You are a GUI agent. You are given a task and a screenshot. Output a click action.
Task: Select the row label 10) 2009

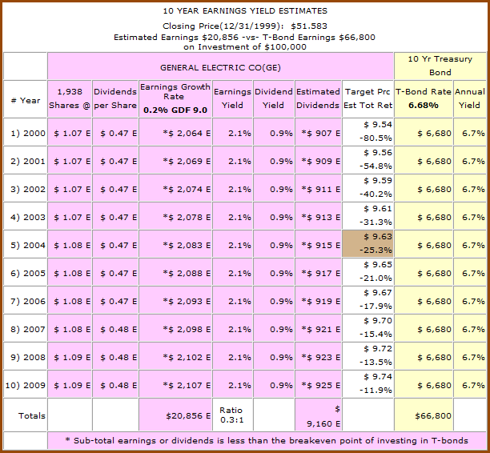(x=25, y=385)
